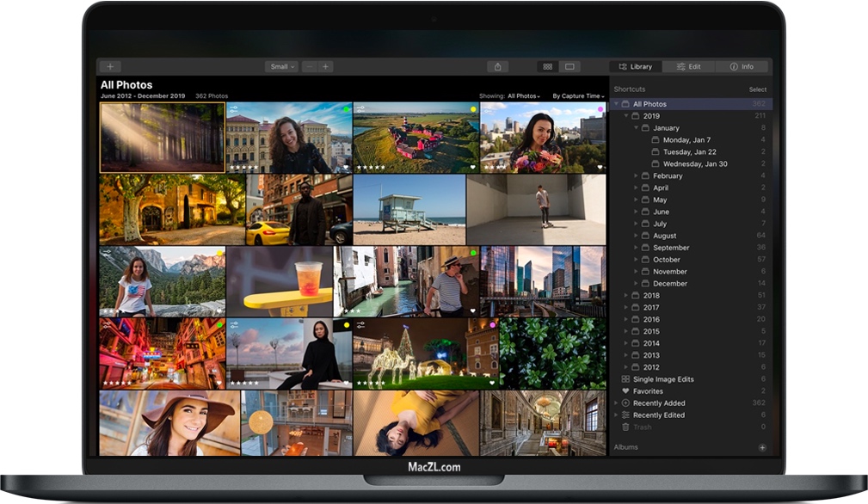868x504 pixels.
Task: Switch to single image view icon
Action: pyautogui.click(x=569, y=67)
